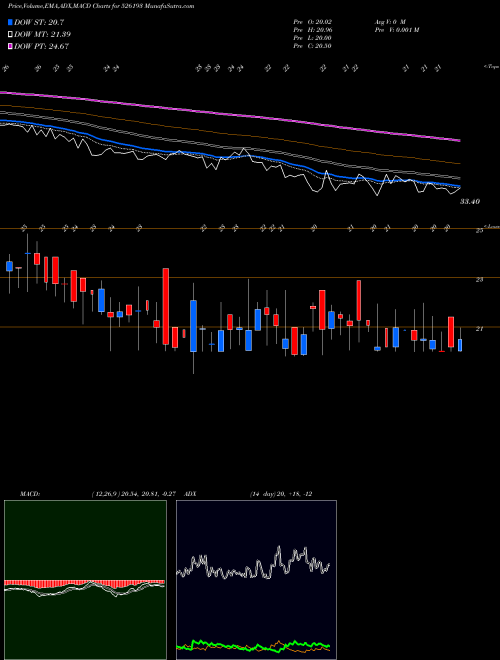Click the MACD (12,26,9) values text
Viewport: 500px width, 660px height.
[133, 494]
